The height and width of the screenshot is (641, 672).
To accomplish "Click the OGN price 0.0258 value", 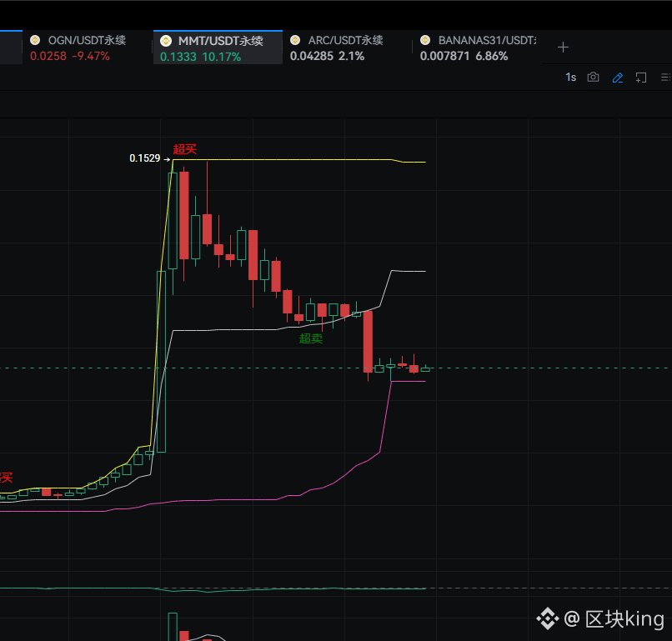I will [48, 56].
